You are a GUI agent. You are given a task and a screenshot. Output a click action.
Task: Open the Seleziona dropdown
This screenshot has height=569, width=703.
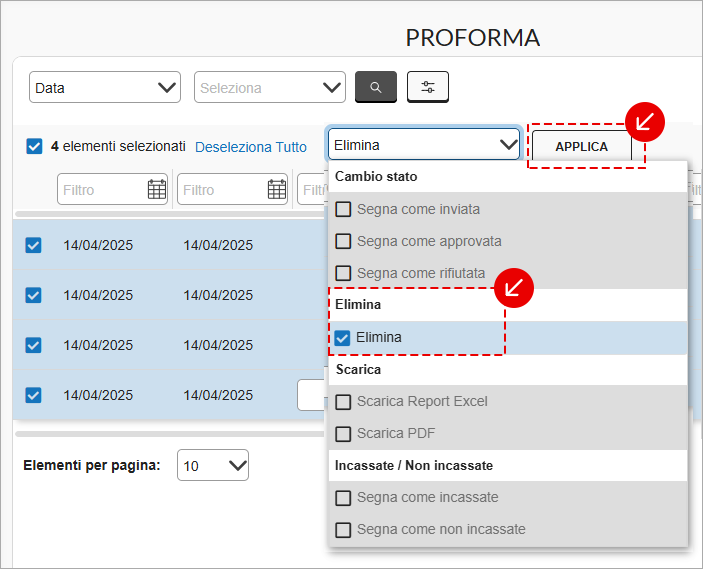click(x=270, y=87)
